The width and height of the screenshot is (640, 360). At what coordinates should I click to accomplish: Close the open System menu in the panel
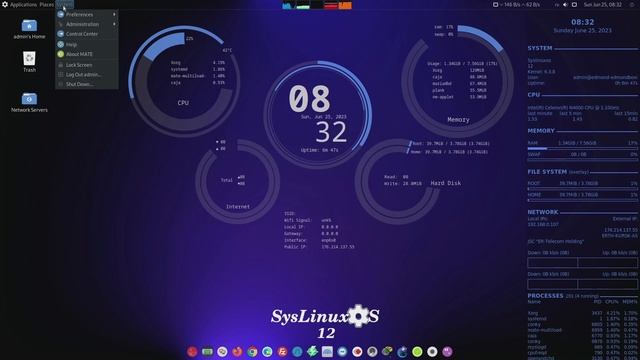64,4
